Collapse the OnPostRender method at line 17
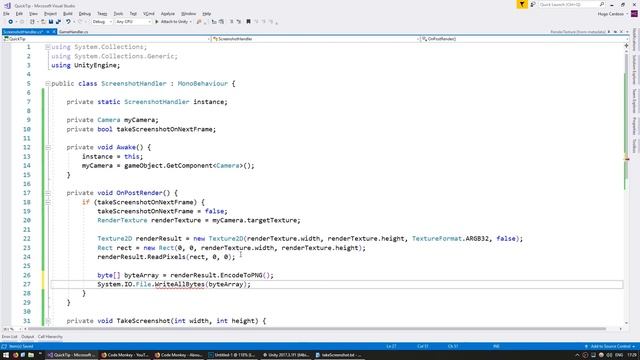The image size is (640, 360). [x=48, y=193]
